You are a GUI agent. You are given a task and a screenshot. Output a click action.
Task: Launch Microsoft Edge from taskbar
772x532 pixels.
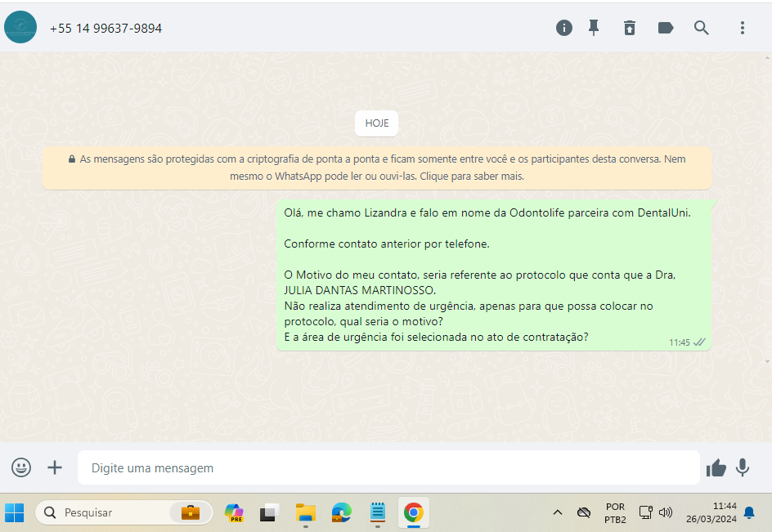[341, 513]
